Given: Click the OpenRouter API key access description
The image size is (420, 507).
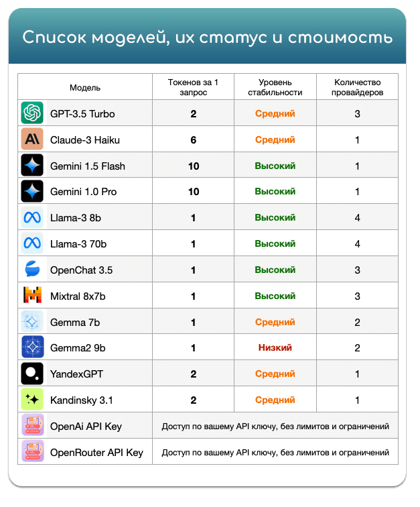Looking at the screenshot, I should point(275,452).
